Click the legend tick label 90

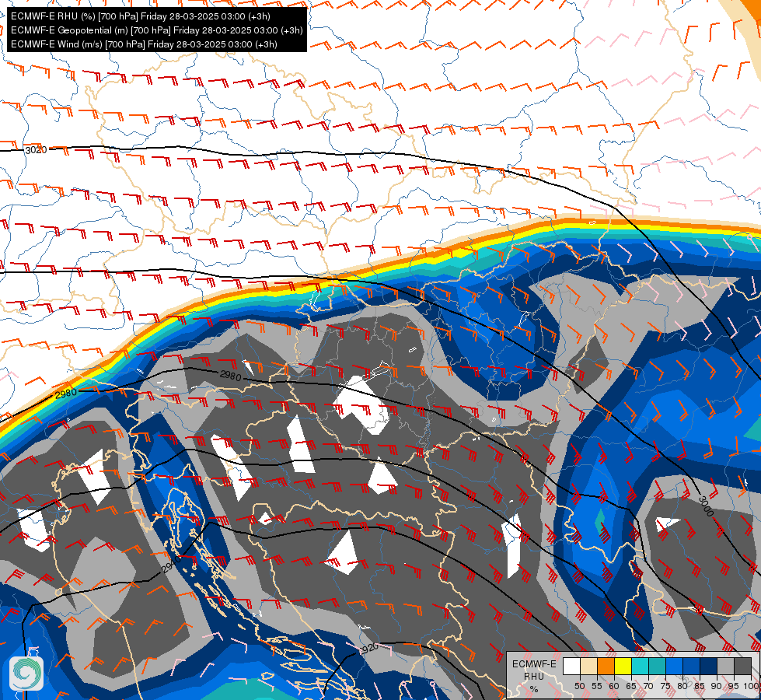point(717,686)
